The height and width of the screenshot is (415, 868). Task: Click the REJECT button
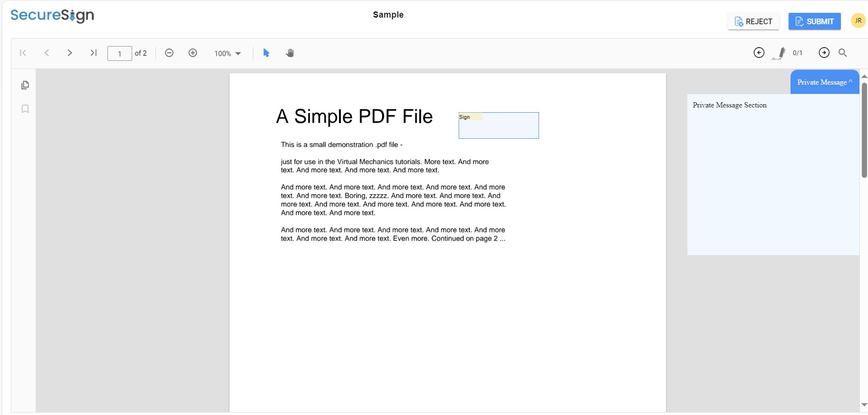pyautogui.click(x=753, y=21)
